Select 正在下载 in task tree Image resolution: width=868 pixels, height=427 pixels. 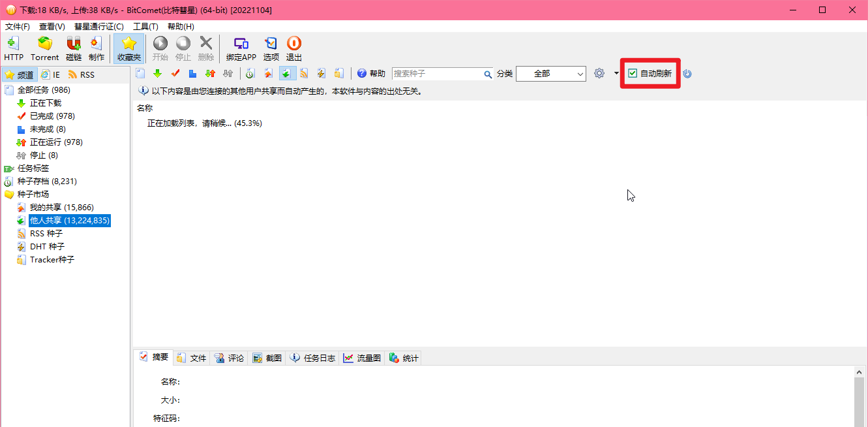(46, 103)
